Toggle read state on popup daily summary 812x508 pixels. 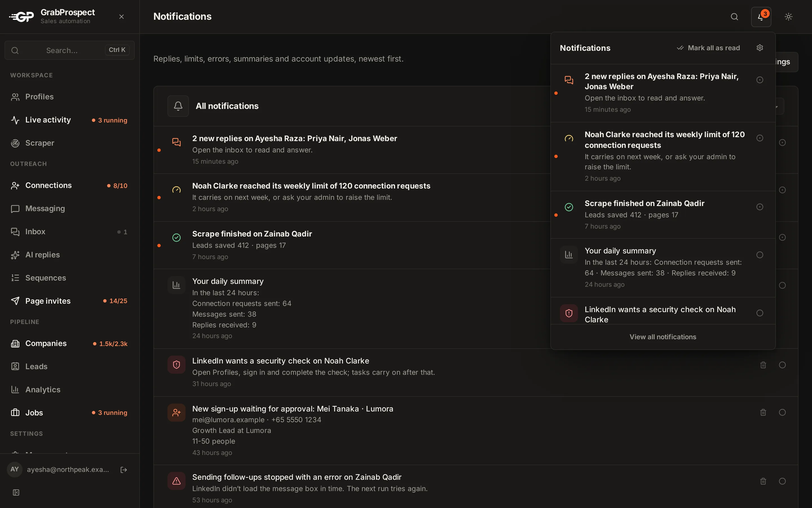pos(760,255)
